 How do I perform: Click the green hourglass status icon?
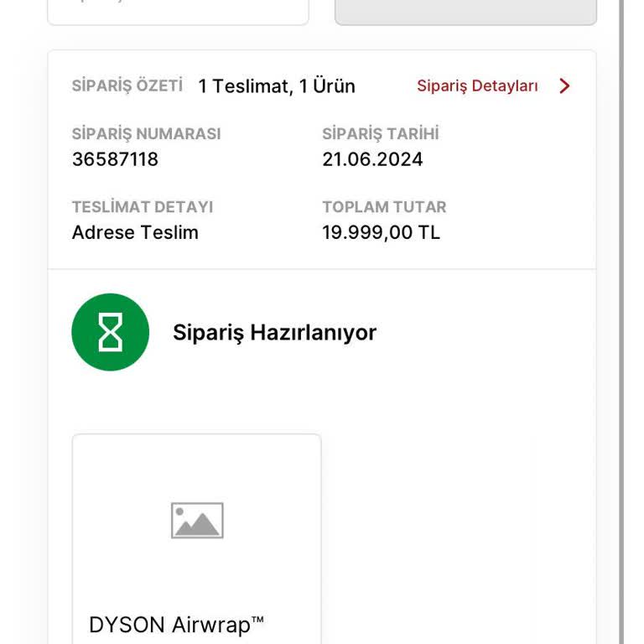tap(111, 332)
